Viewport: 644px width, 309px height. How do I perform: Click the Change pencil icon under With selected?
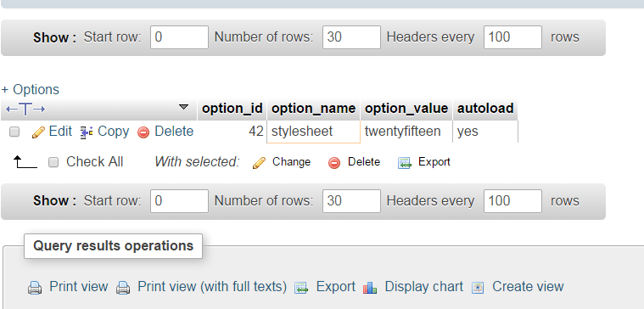point(259,163)
